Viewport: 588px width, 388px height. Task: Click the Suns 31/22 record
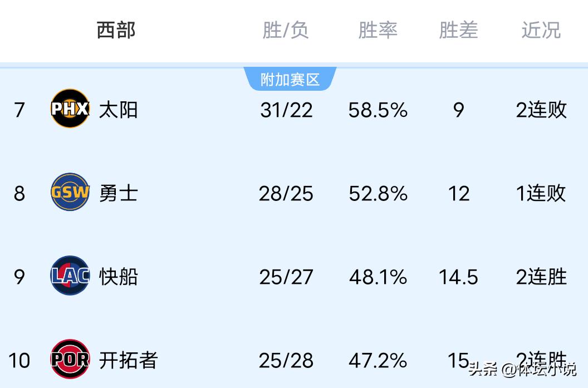(286, 110)
